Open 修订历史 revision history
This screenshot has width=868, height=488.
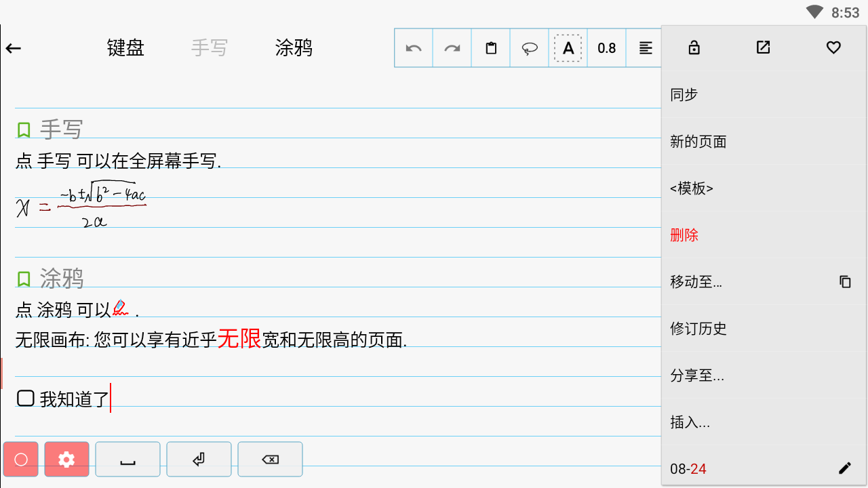[x=764, y=329]
